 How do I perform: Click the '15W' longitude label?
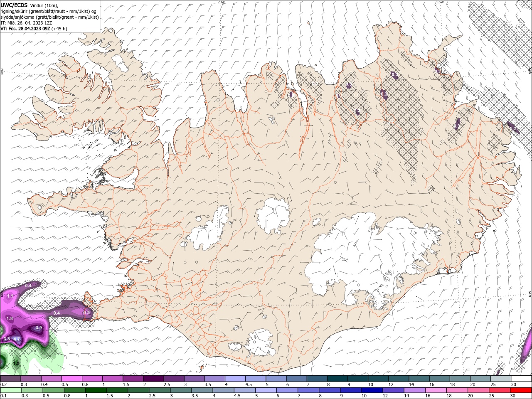tap(440, 2)
